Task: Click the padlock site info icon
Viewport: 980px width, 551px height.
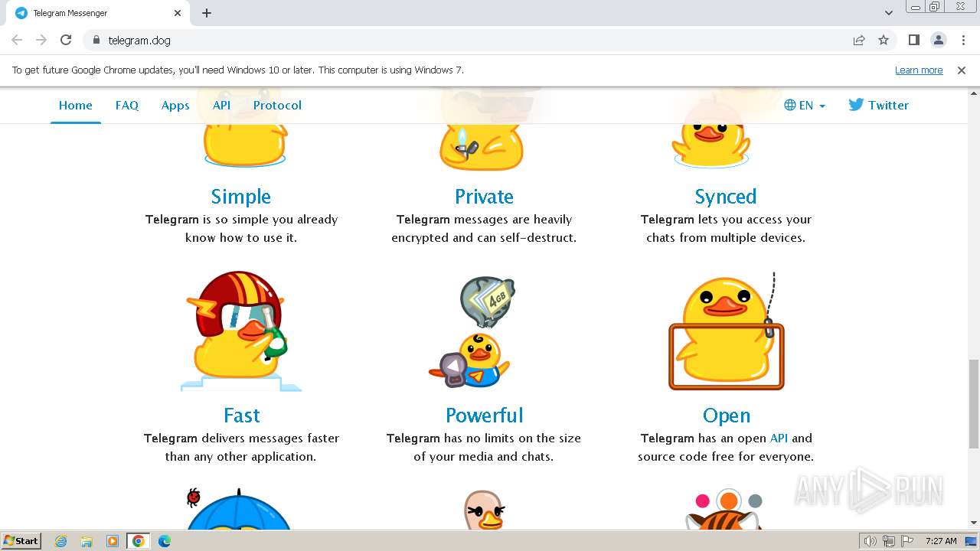Action: 96,40
